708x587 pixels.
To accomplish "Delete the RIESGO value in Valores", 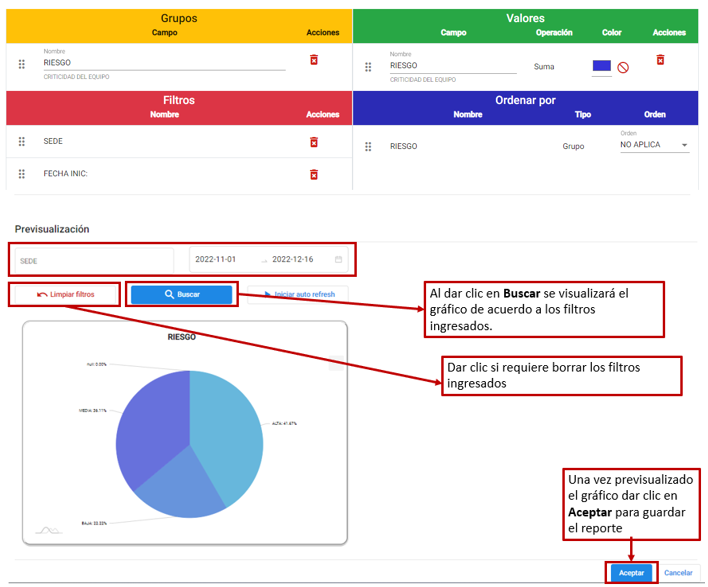I will (660, 61).
